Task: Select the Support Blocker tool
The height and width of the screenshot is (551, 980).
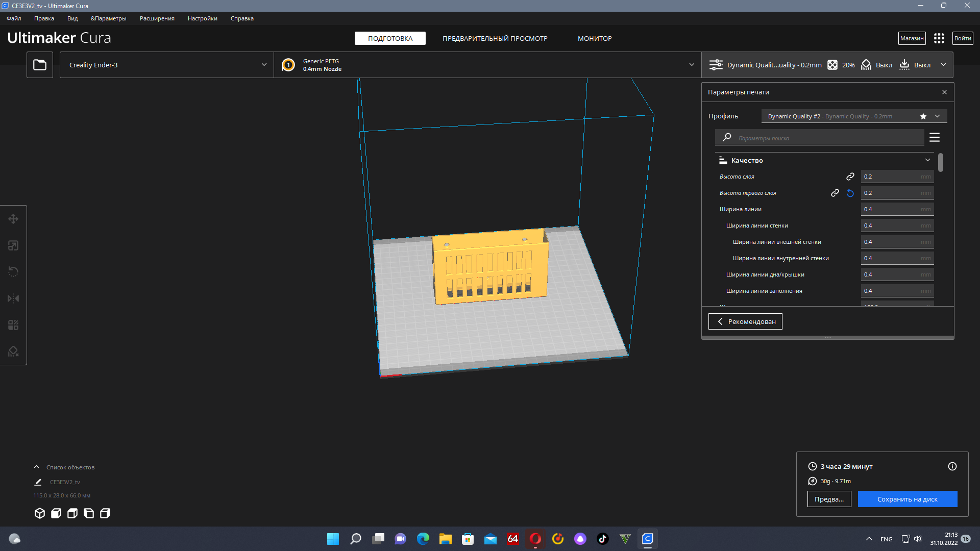Action: coord(13,352)
